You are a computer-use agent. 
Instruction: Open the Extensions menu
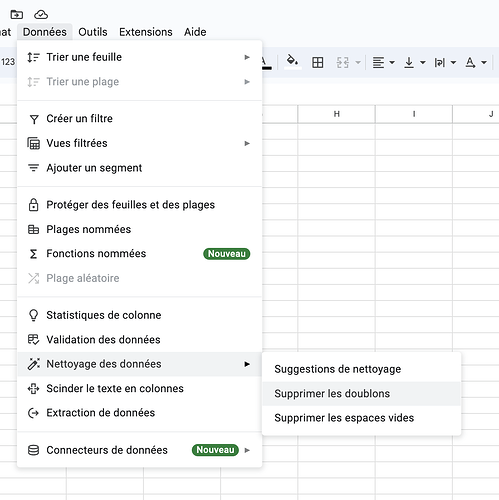tap(146, 32)
